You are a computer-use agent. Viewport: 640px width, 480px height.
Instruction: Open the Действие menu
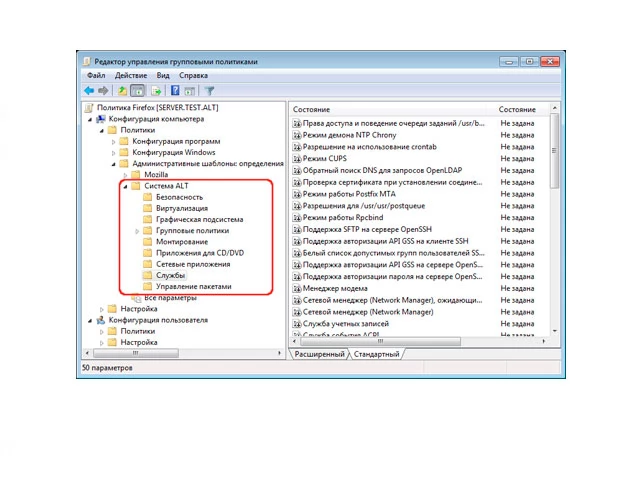130,75
